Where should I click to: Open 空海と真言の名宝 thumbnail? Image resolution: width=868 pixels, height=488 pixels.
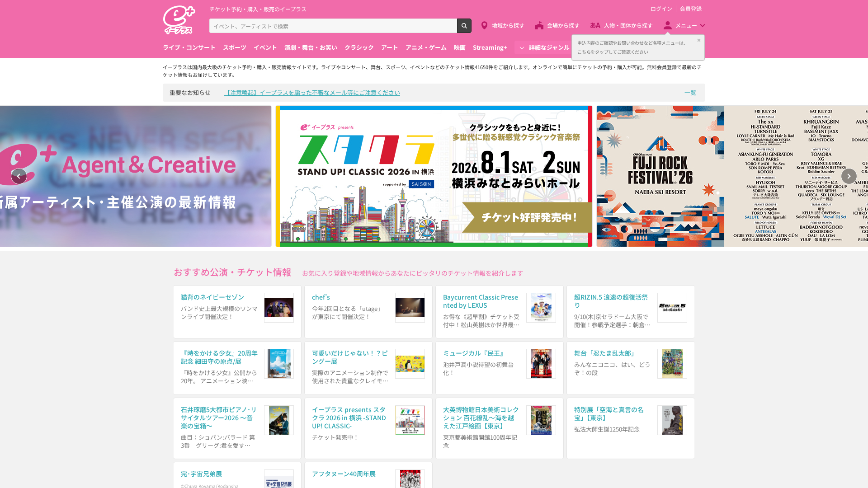pyautogui.click(x=672, y=420)
